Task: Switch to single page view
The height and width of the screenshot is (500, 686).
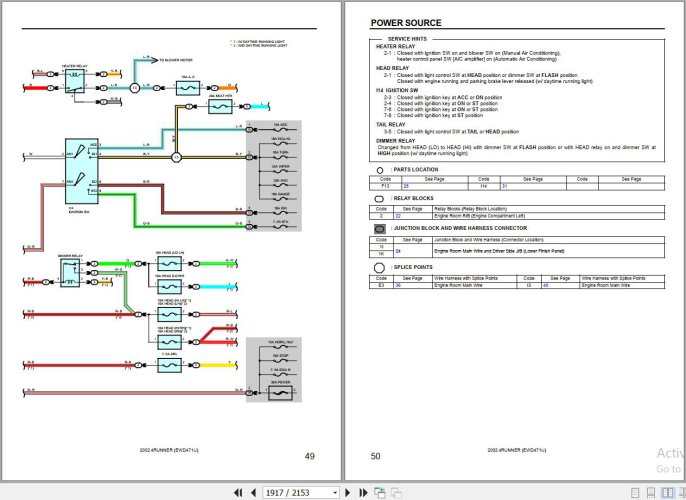Action: point(635,493)
